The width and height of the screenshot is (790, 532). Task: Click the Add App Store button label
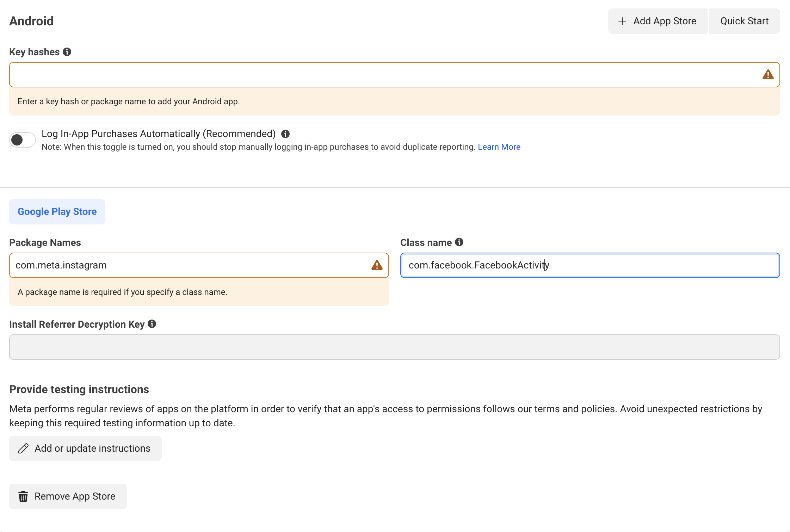(665, 21)
